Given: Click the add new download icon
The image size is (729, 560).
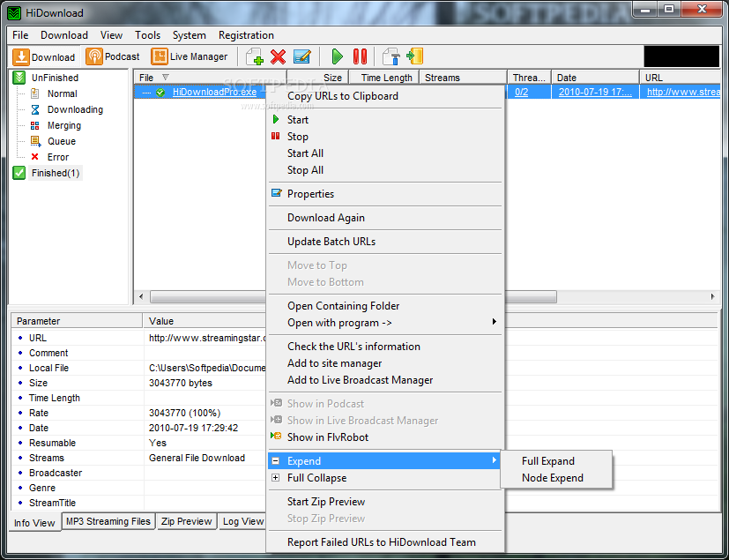Looking at the screenshot, I should tap(255, 56).
